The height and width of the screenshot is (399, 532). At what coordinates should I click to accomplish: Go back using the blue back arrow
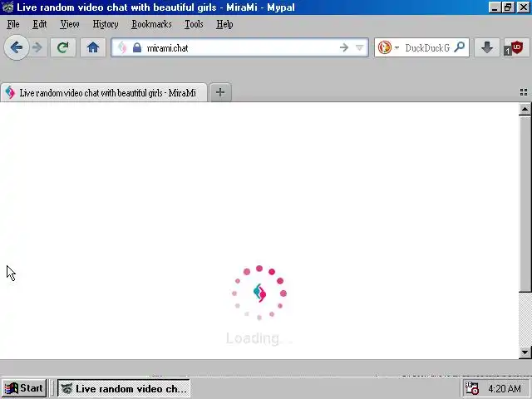coord(17,47)
